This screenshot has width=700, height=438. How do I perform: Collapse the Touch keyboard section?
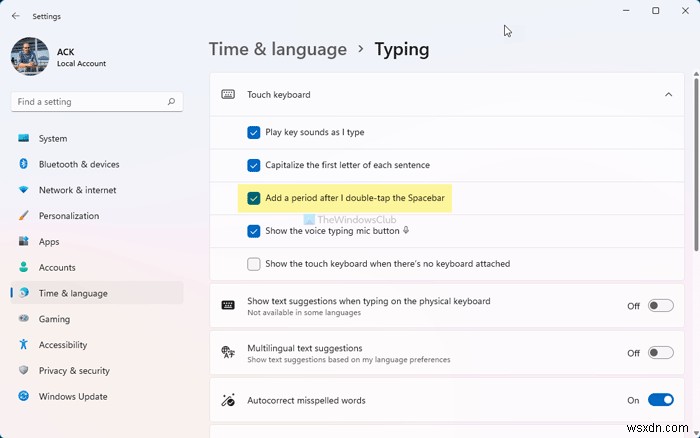pos(668,94)
